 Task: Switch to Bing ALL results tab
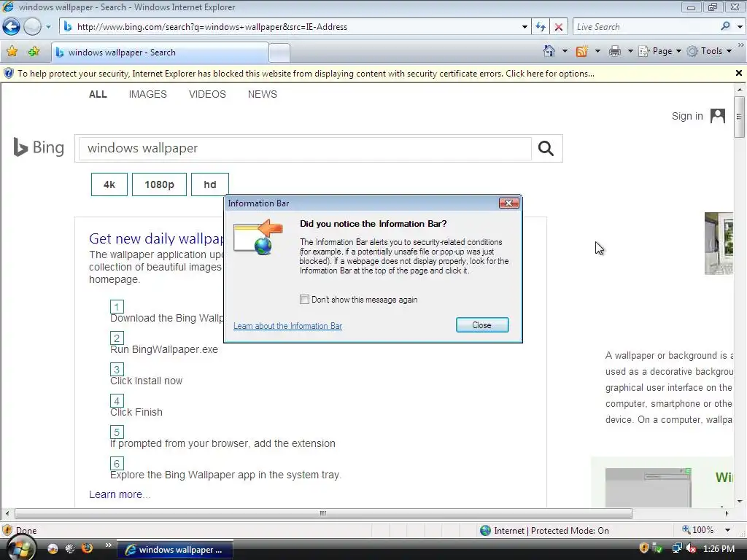tap(98, 94)
